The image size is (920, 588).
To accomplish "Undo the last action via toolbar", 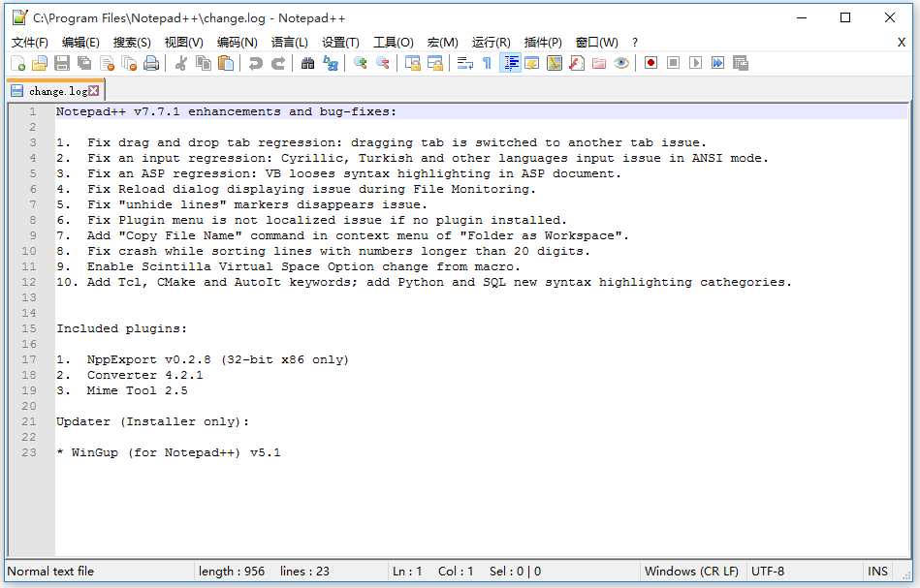I will point(255,63).
